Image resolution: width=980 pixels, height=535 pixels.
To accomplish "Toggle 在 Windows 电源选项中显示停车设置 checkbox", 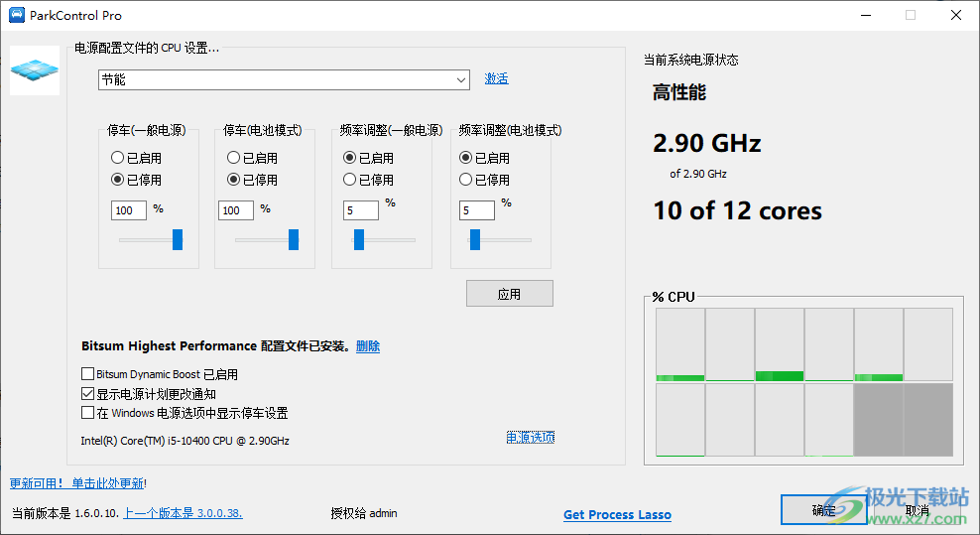I will point(88,413).
